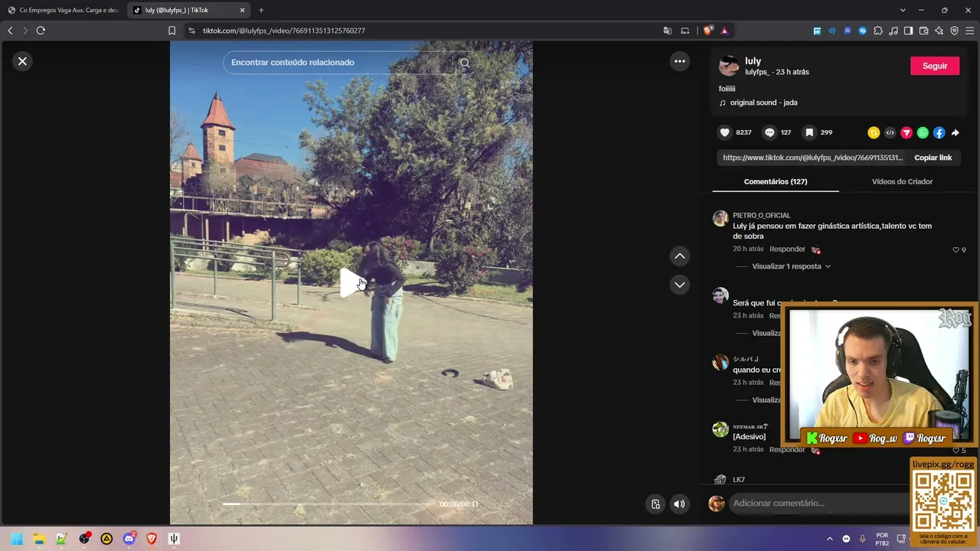
Task: Toggle the browser sidebar panel
Action: [908, 31]
